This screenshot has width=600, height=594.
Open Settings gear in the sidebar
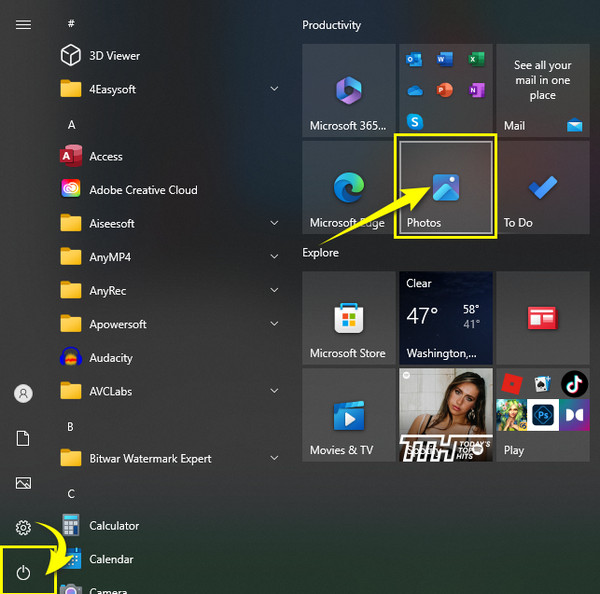[x=23, y=528]
